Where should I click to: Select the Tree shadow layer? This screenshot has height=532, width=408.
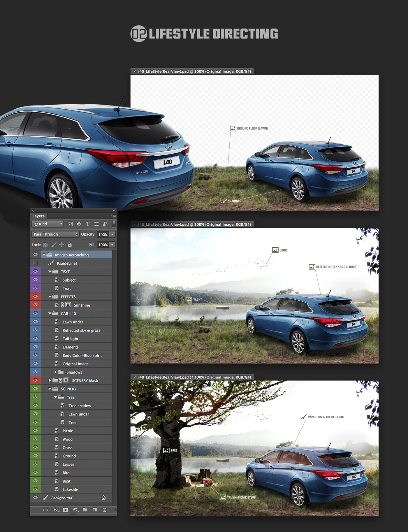(76, 406)
